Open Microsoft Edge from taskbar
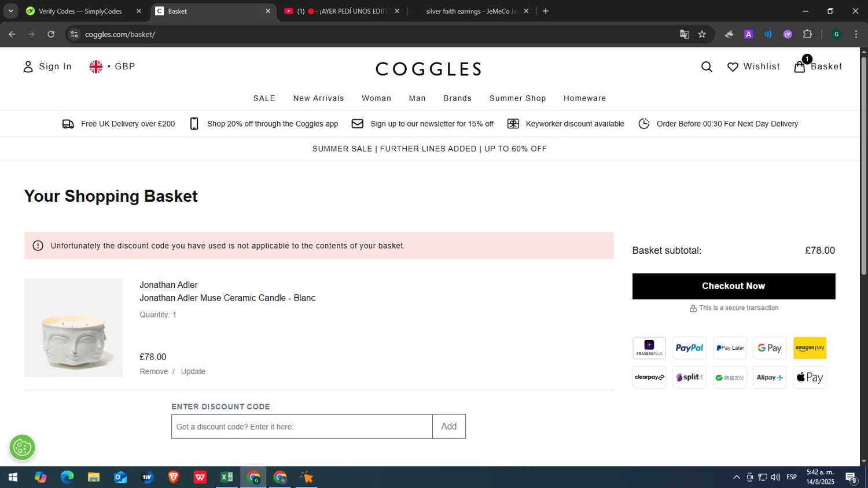Image resolution: width=868 pixels, height=488 pixels. pyautogui.click(x=67, y=478)
